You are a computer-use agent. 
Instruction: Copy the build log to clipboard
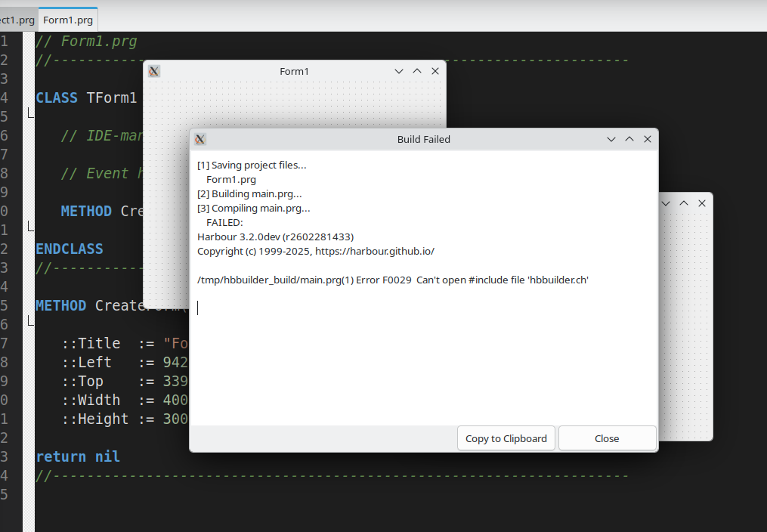[506, 438]
